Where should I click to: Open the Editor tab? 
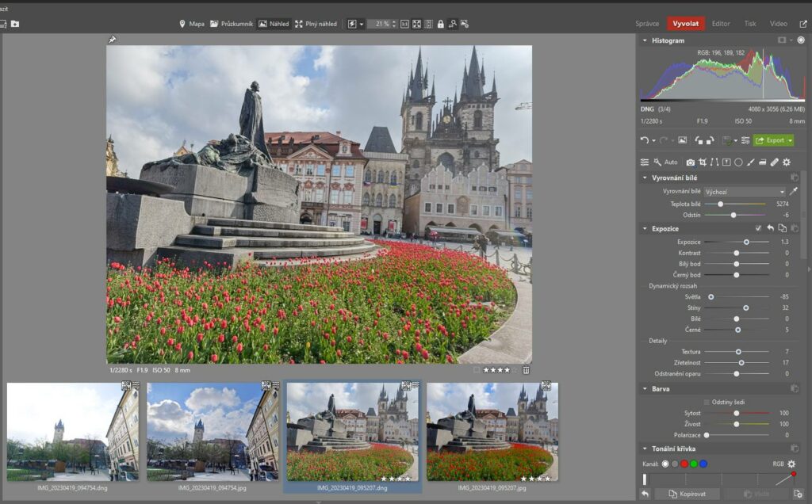pyautogui.click(x=720, y=24)
